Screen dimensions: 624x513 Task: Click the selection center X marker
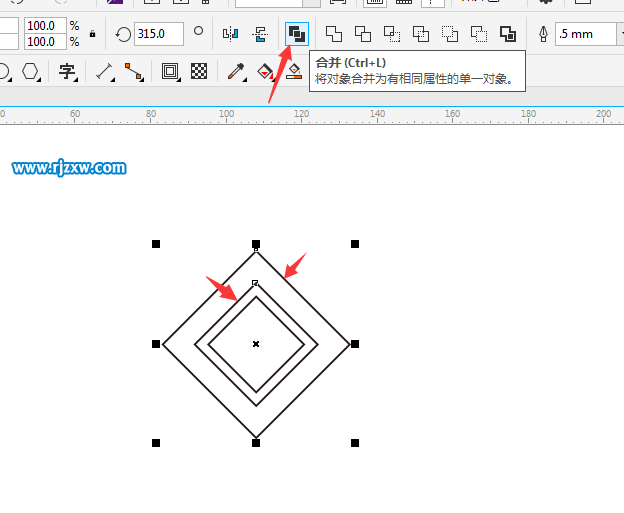point(256,344)
